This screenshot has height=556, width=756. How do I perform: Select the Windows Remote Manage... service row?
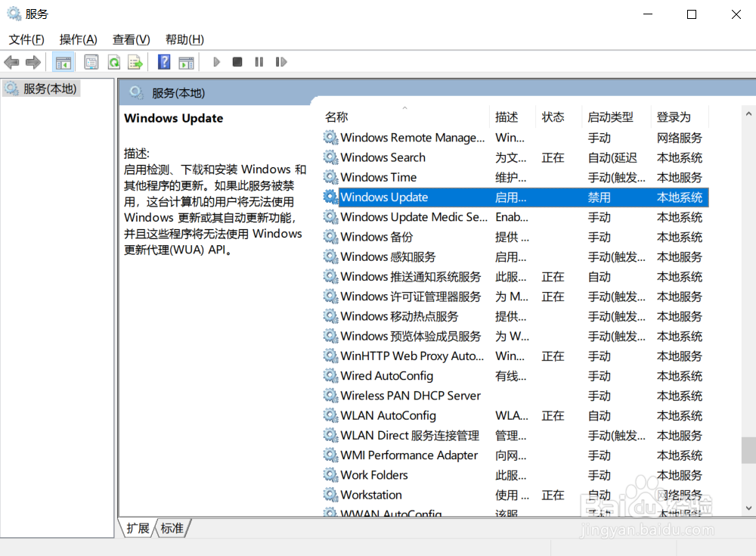(x=515, y=138)
